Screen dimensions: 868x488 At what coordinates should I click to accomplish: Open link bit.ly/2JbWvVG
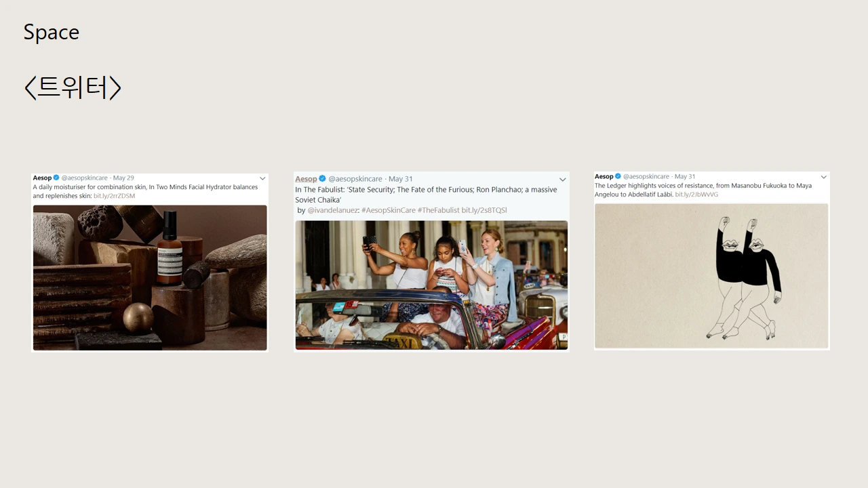pyautogui.click(x=696, y=195)
